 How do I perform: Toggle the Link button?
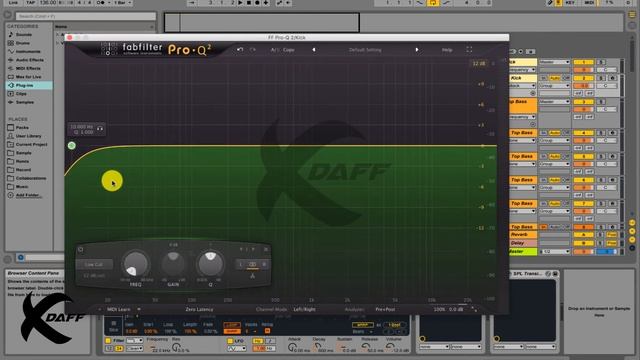(13, 2)
